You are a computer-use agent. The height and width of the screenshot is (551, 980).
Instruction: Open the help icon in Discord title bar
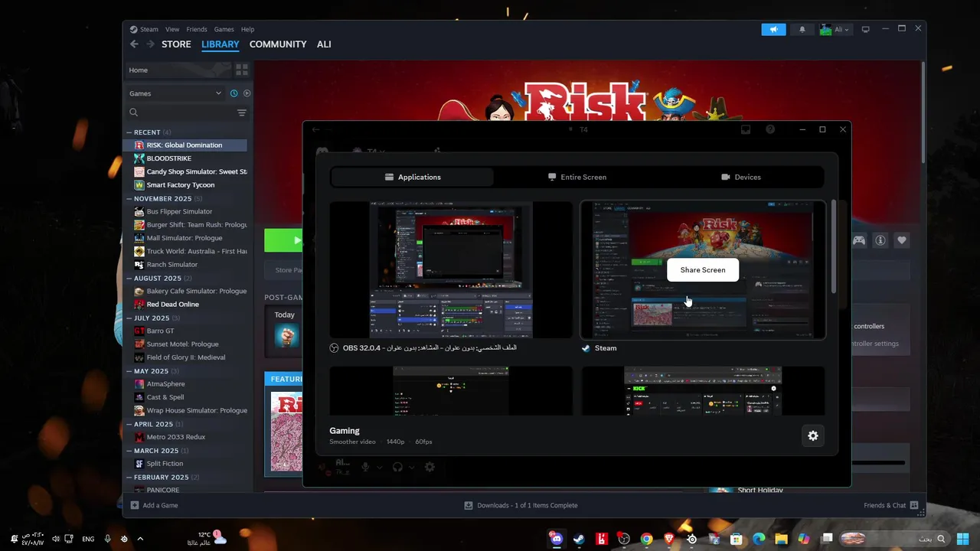770,129
